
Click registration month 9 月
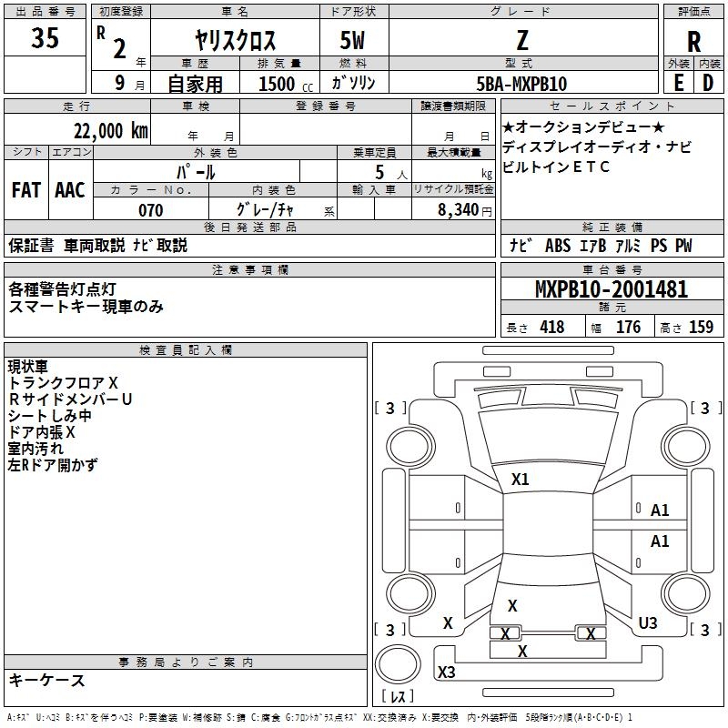[130, 83]
